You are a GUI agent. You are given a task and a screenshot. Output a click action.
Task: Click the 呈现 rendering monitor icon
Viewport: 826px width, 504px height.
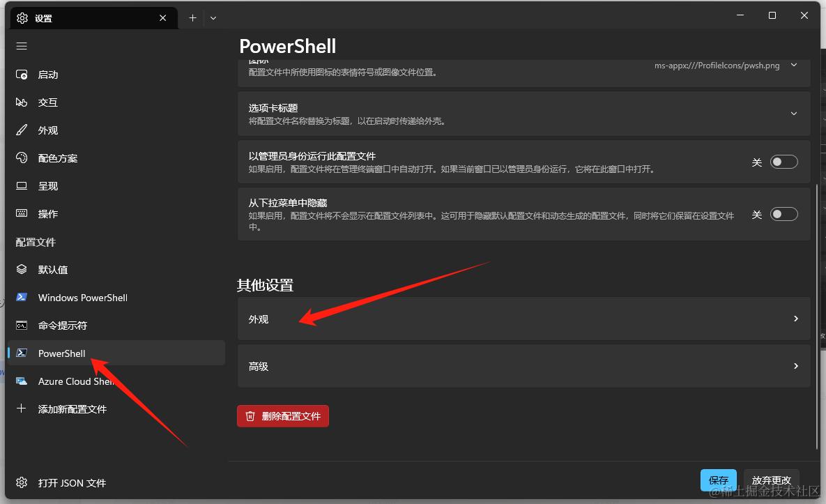point(22,186)
